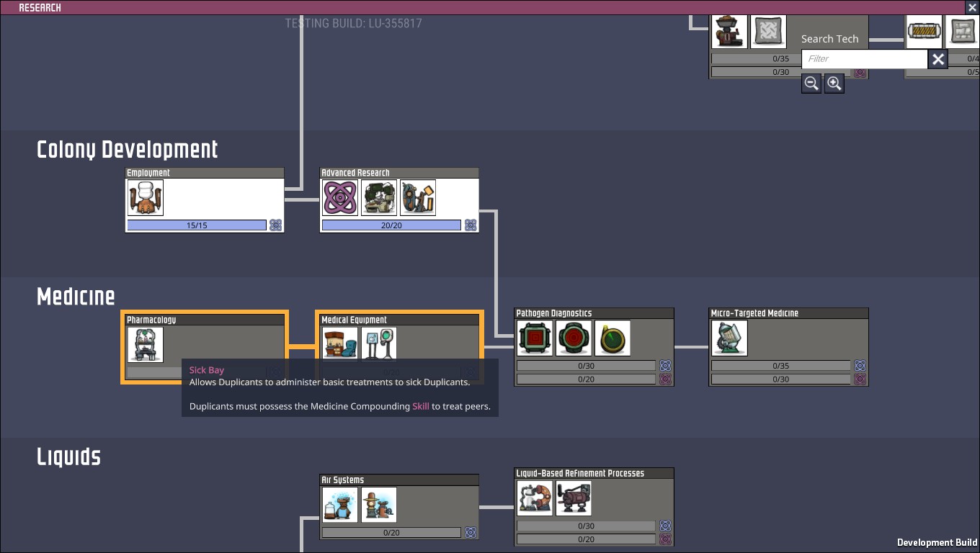Click the Advanced Research 20/20 progress bar
980x553 pixels.
[x=391, y=225]
